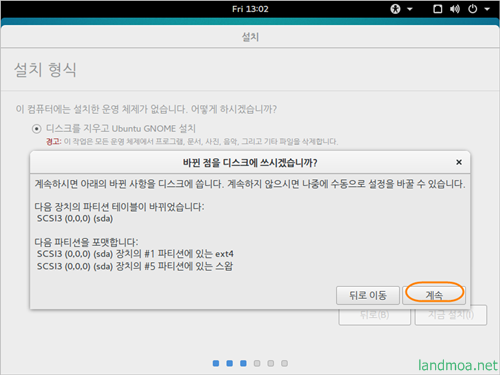Click the display status icon in top bar
The image size is (500, 375).
coord(438,9)
